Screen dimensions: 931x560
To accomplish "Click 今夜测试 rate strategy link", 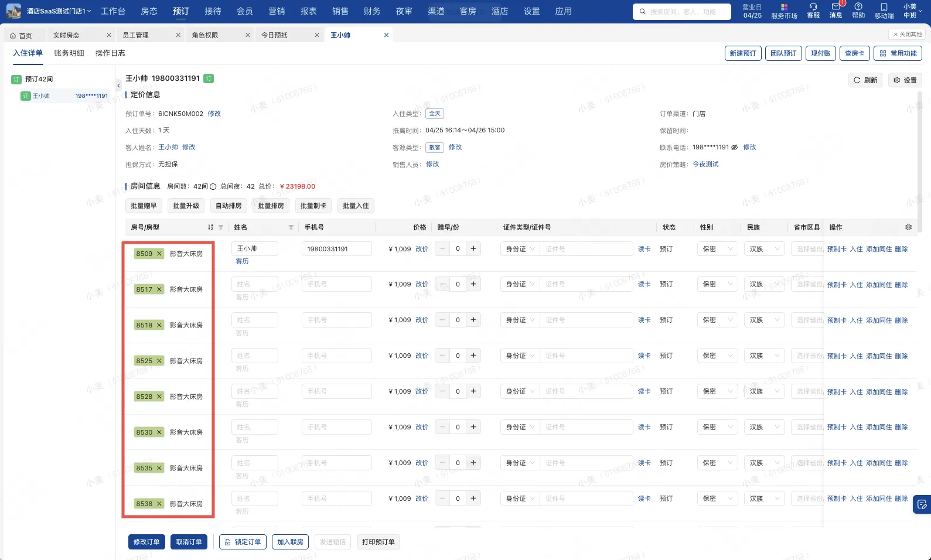I will coord(705,164).
